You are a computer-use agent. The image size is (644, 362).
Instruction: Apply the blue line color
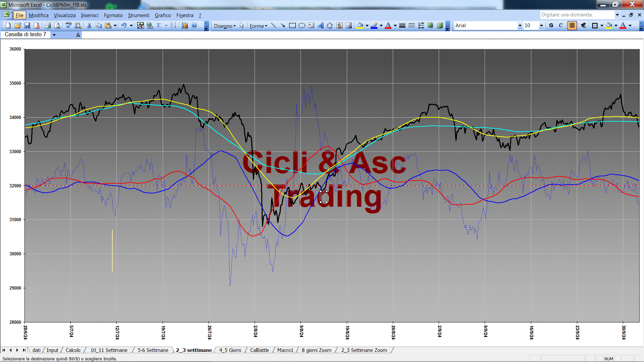point(374,25)
